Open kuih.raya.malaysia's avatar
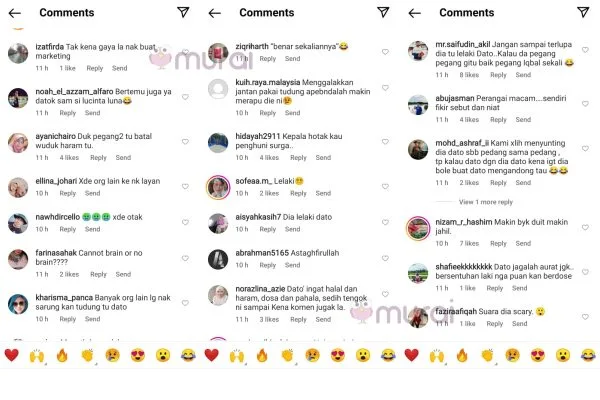The image size is (600, 400). click(218, 89)
